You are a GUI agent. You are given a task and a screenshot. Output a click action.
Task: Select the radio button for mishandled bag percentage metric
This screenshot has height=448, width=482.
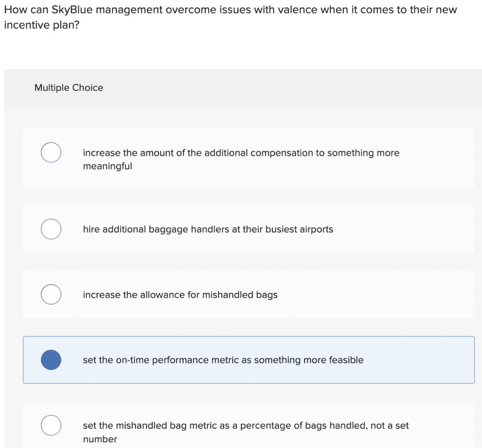point(51,425)
